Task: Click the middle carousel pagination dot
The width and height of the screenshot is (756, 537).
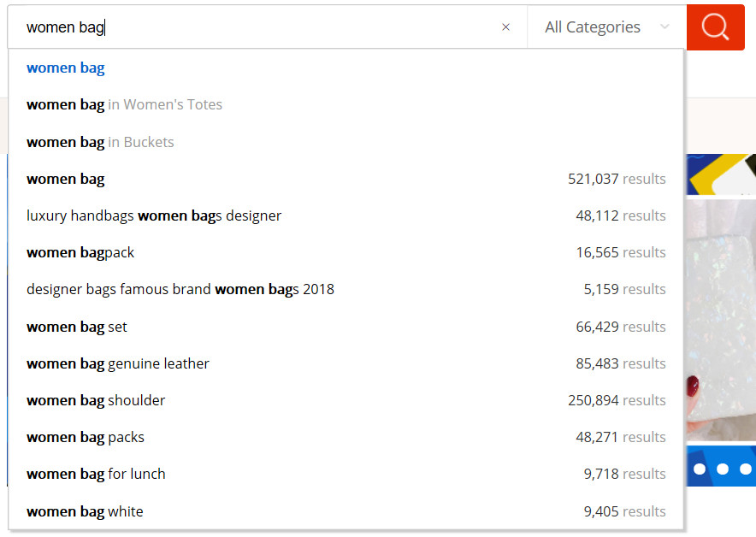Action: [723, 469]
